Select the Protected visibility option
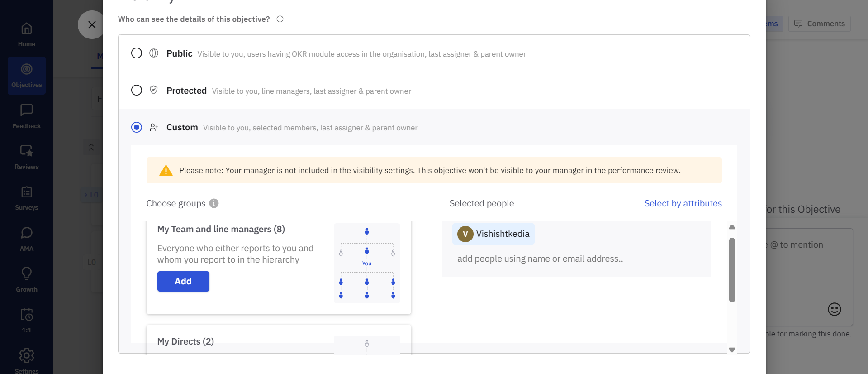 (x=137, y=91)
